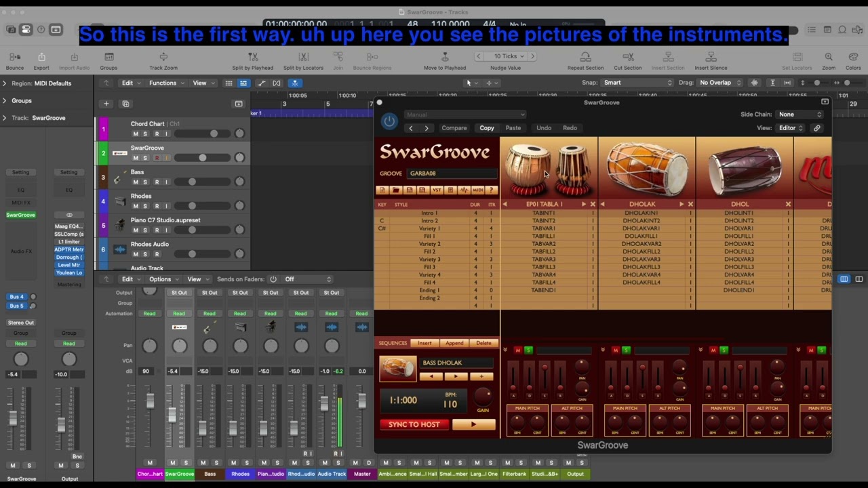Expand the Region MIDI Defaults section
The width and height of the screenshot is (868, 488).
click(x=5, y=83)
